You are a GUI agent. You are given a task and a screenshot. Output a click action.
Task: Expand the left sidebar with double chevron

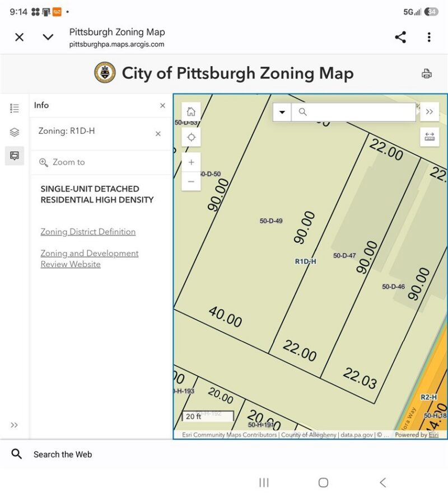click(14, 425)
